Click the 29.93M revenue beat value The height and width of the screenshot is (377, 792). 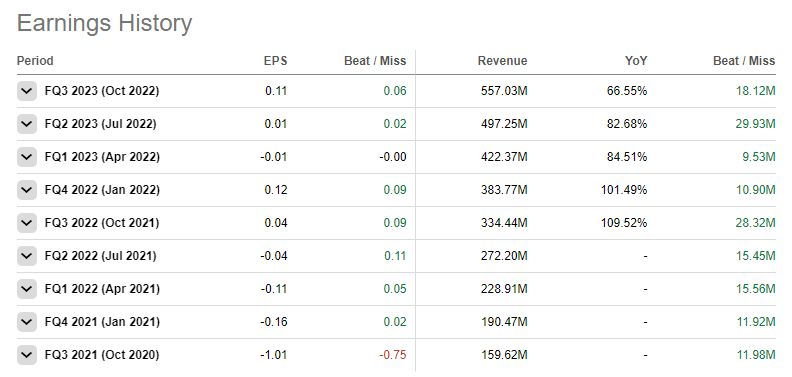tap(755, 124)
